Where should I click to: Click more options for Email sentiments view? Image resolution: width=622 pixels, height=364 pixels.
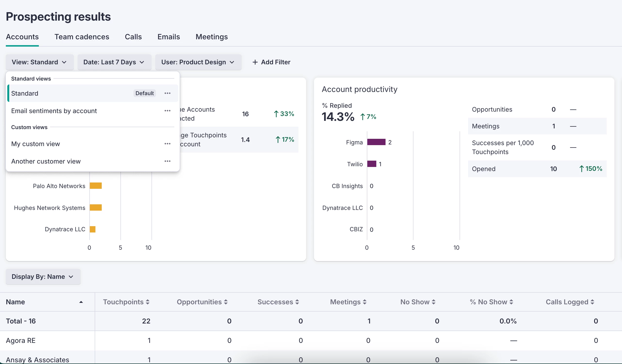click(x=167, y=111)
